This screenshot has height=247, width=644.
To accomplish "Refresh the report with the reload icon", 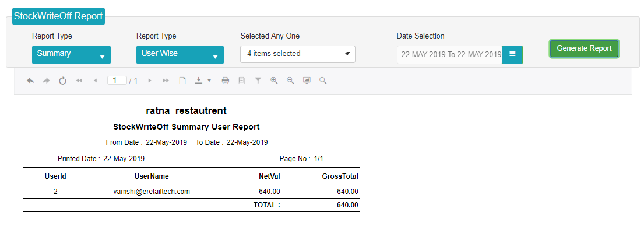I will pos(62,81).
